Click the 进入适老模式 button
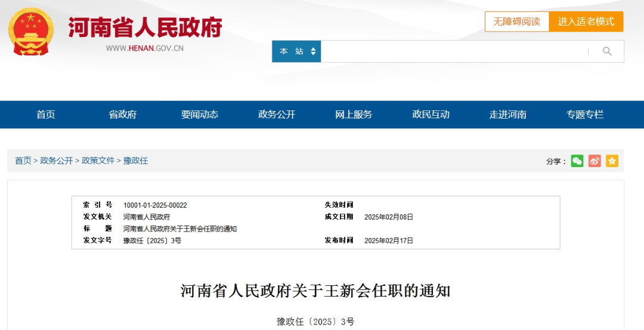Screen dimensions: 644x330 click(x=586, y=21)
